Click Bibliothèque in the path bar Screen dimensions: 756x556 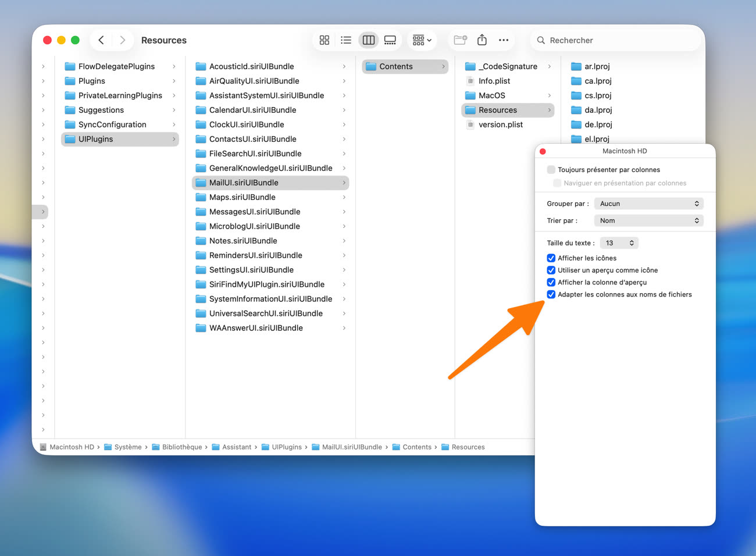pyautogui.click(x=181, y=447)
